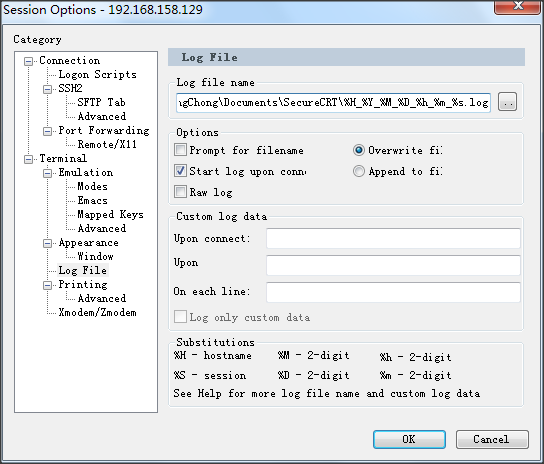
Task: Click the %H - hostname substitution text
Action: pos(213,355)
